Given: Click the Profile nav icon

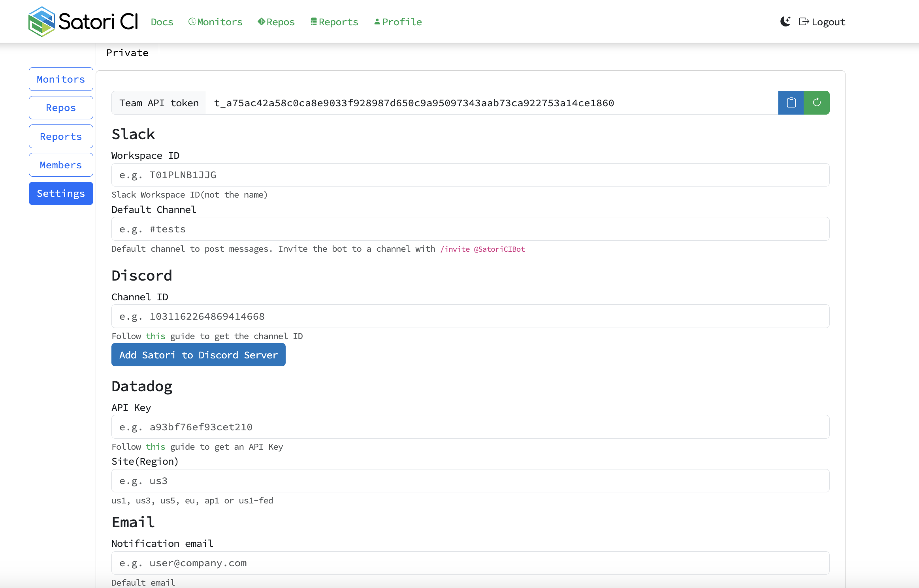Looking at the screenshot, I should (378, 21).
